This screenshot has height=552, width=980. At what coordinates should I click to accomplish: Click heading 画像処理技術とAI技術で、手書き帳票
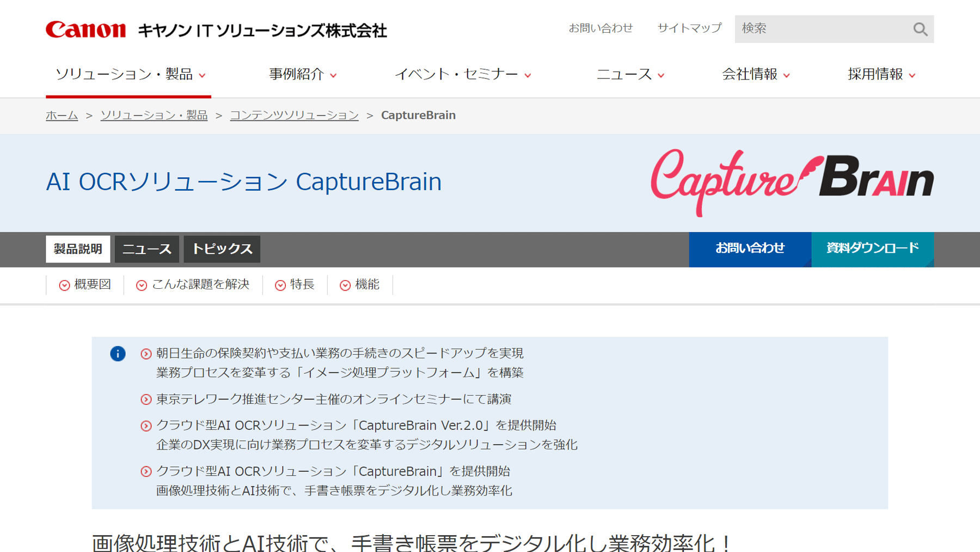coord(412,543)
